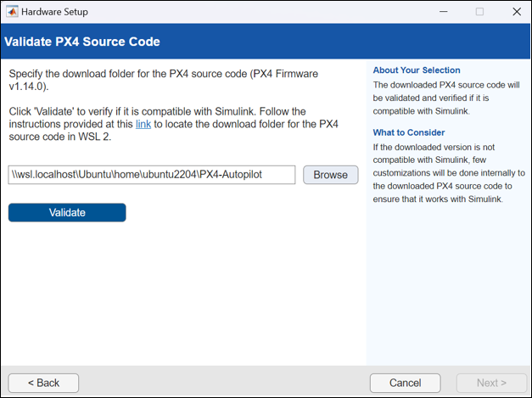Click the blue Validate button
Screen dimensions: 532x398
(67, 212)
